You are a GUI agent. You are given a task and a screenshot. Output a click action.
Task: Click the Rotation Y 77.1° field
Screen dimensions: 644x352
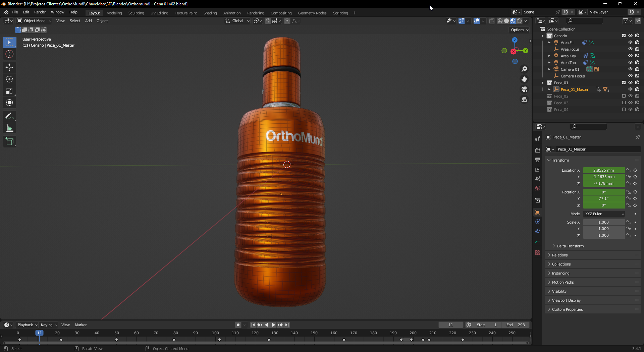[604, 198]
